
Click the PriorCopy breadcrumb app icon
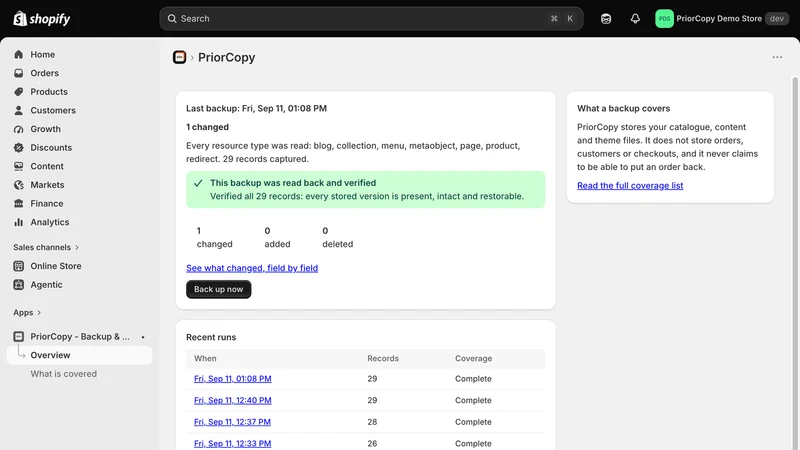tap(180, 57)
